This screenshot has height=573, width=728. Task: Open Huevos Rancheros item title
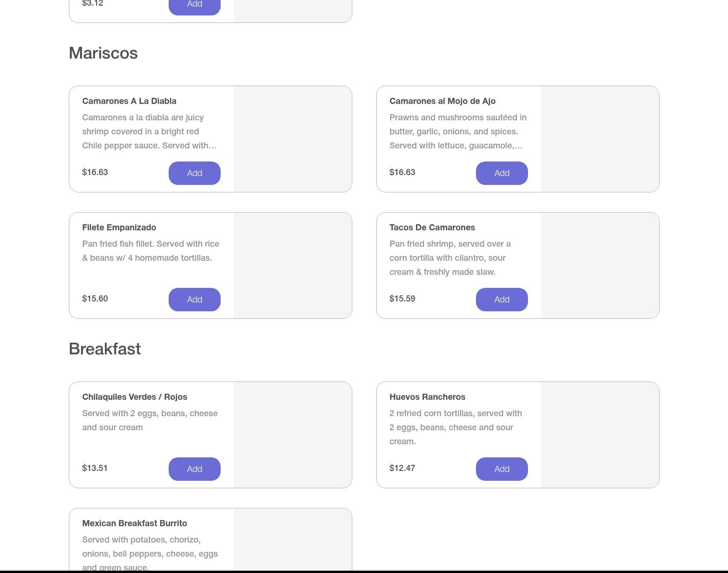(427, 397)
